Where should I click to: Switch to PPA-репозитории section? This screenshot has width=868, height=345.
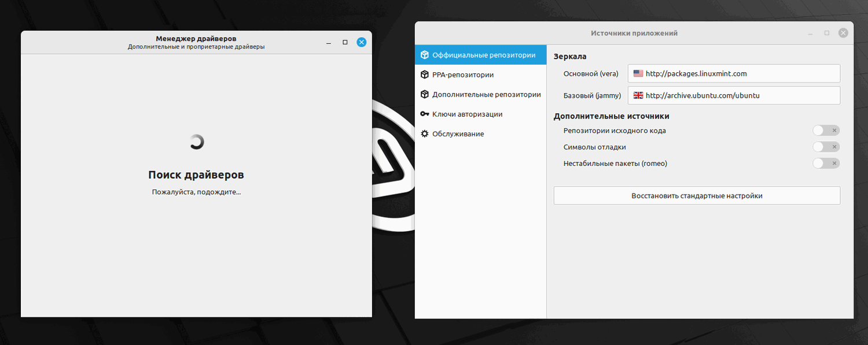click(x=481, y=75)
